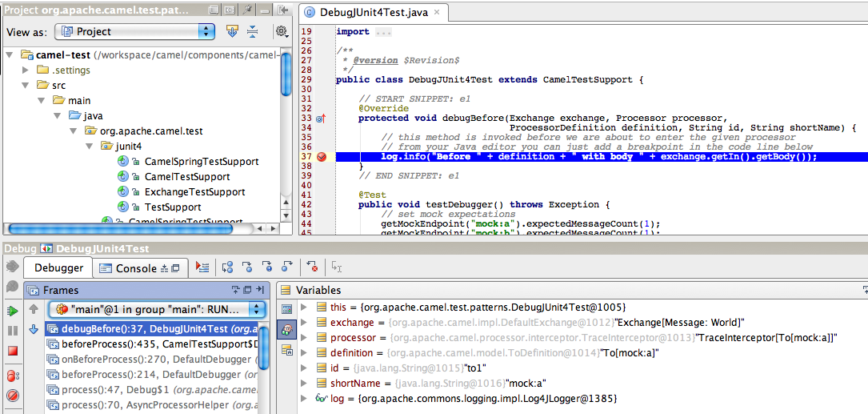Open View Breakpoints from the debug sidebar
The height and width of the screenshot is (414, 868).
pos(12,375)
